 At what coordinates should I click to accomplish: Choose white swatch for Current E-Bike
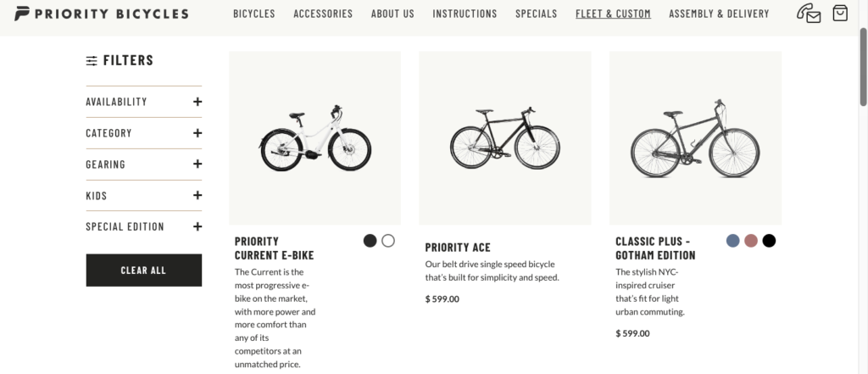pyautogui.click(x=388, y=241)
